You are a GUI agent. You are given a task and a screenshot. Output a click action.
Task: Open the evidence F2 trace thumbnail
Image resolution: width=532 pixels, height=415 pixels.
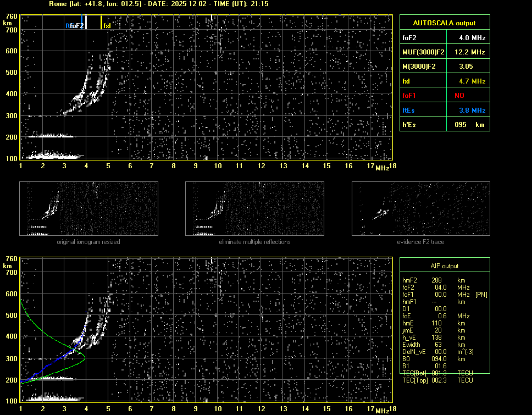pos(421,208)
